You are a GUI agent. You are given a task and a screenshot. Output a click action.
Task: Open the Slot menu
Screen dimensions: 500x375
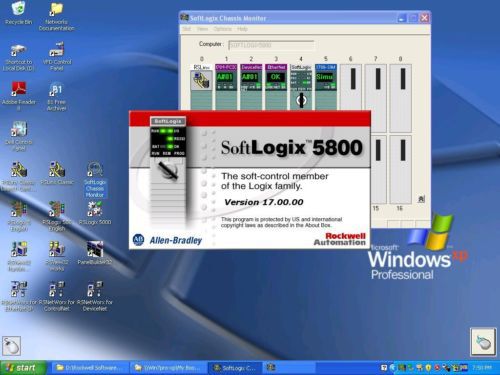click(x=187, y=29)
